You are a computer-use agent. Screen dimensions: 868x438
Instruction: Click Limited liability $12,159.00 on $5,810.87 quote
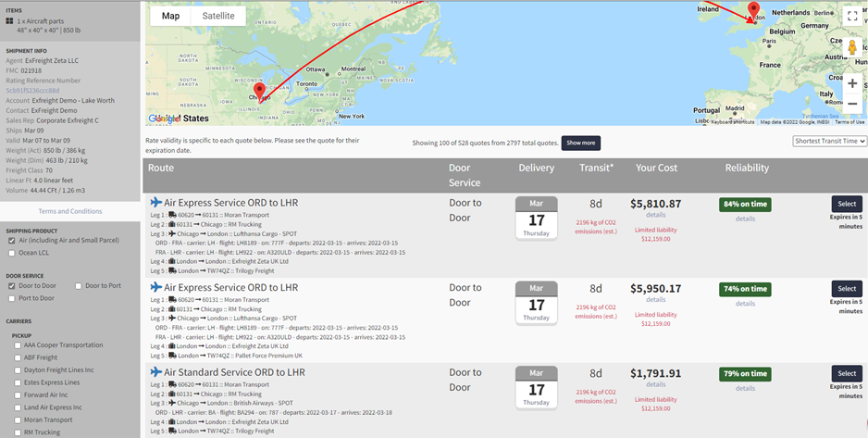pos(655,234)
